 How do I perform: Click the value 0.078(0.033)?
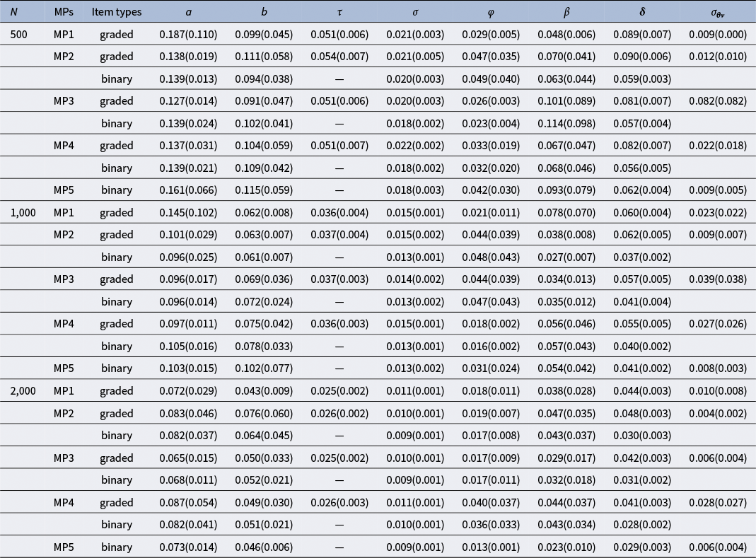pos(264,346)
